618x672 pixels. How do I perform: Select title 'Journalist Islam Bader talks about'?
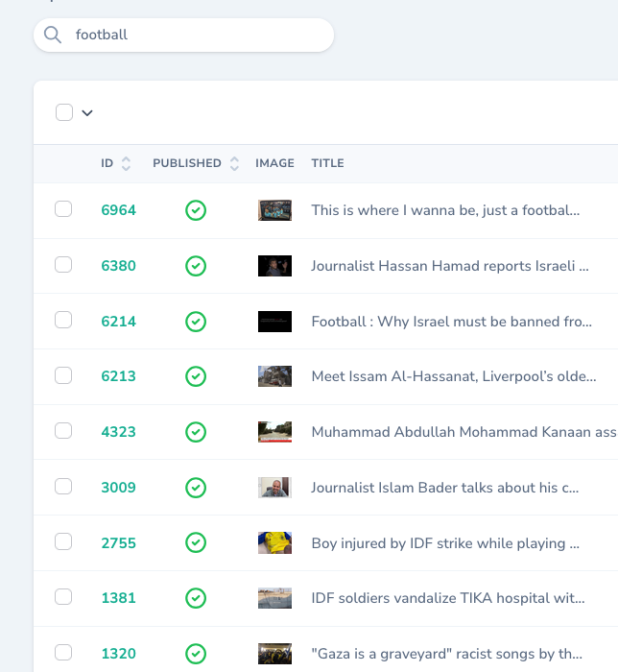click(445, 488)
